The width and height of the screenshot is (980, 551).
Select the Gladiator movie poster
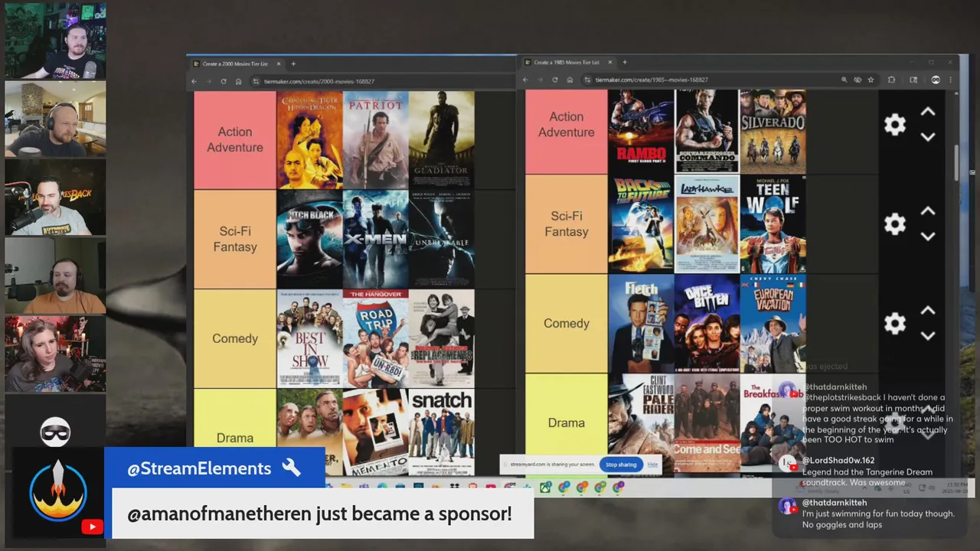click(x=441, y=140)
